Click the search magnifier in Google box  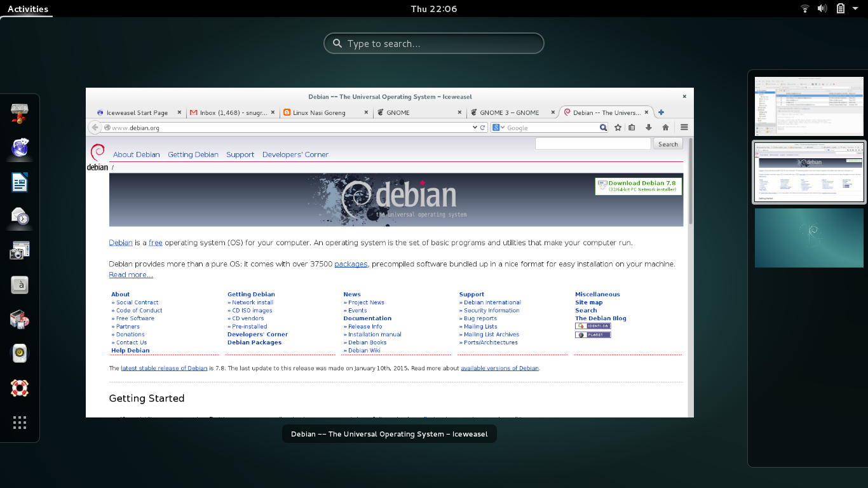point(603,128)
